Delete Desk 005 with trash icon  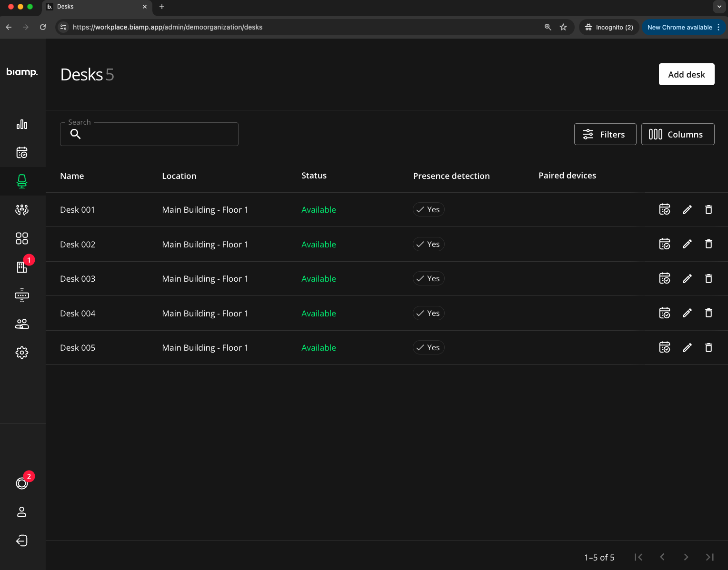pos(708,347)
